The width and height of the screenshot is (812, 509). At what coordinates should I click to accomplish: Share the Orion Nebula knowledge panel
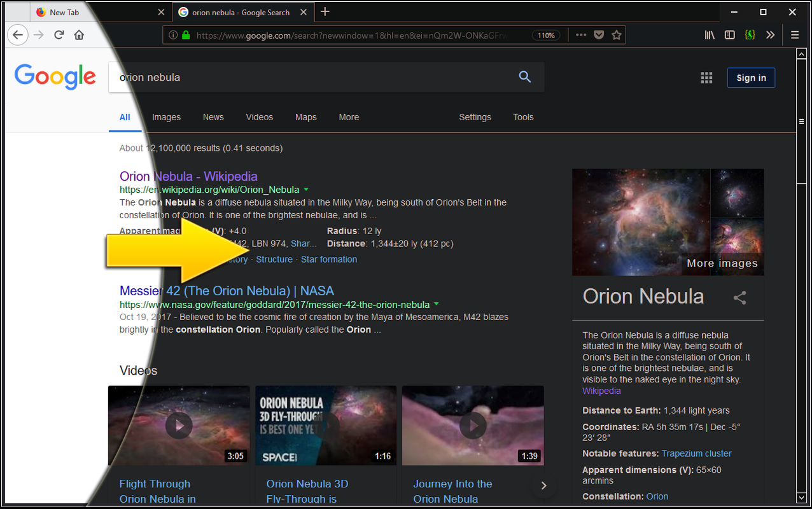[x=739, y=297]
